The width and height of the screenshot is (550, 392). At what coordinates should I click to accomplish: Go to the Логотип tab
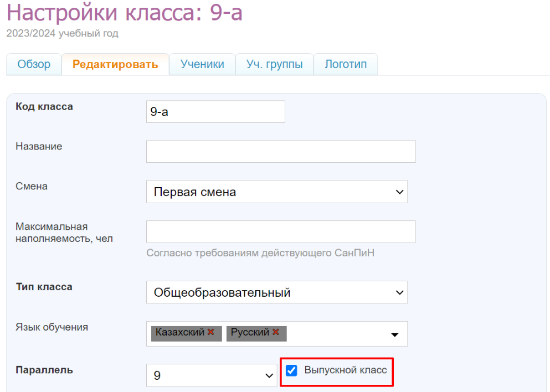click(346, 64)
